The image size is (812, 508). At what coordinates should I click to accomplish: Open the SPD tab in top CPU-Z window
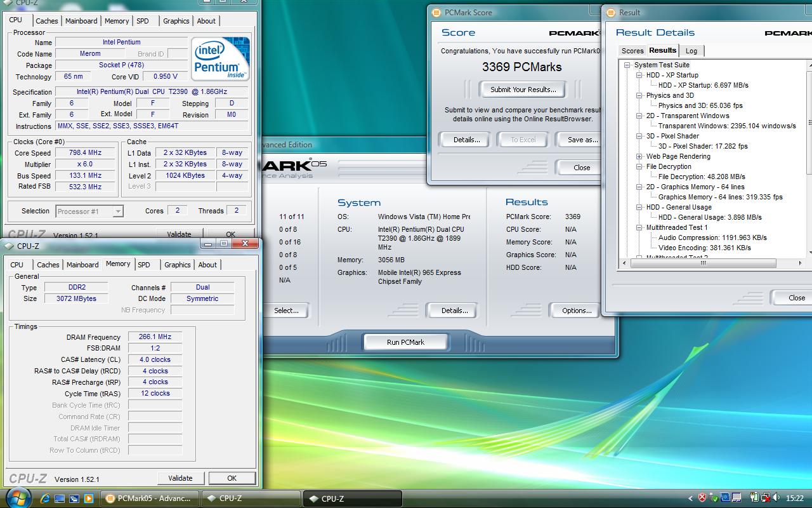pyautogui.click(x=143, y=21)
